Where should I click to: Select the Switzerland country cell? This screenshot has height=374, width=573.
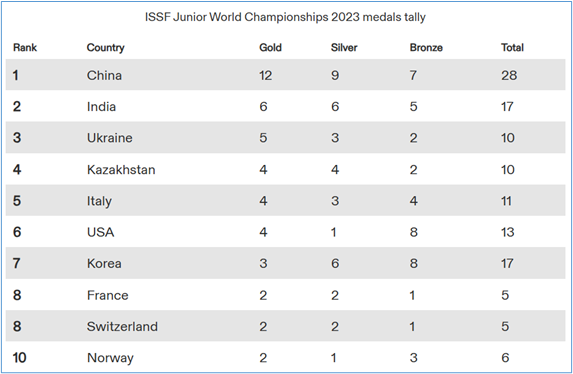coord(122,326)
